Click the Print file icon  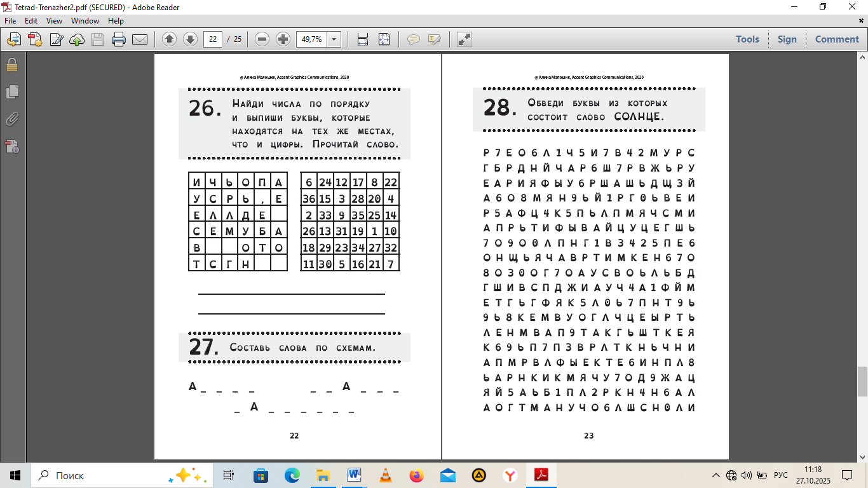118,39
